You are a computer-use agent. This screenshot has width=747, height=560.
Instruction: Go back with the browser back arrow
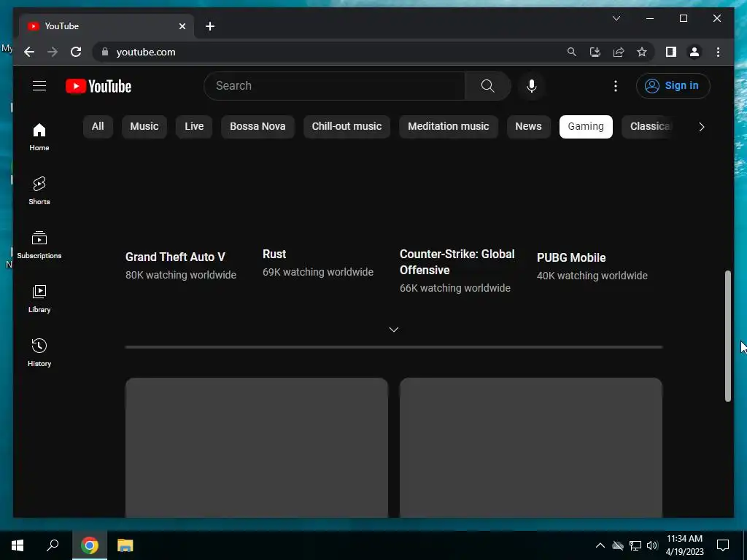(x=29, y=52)
